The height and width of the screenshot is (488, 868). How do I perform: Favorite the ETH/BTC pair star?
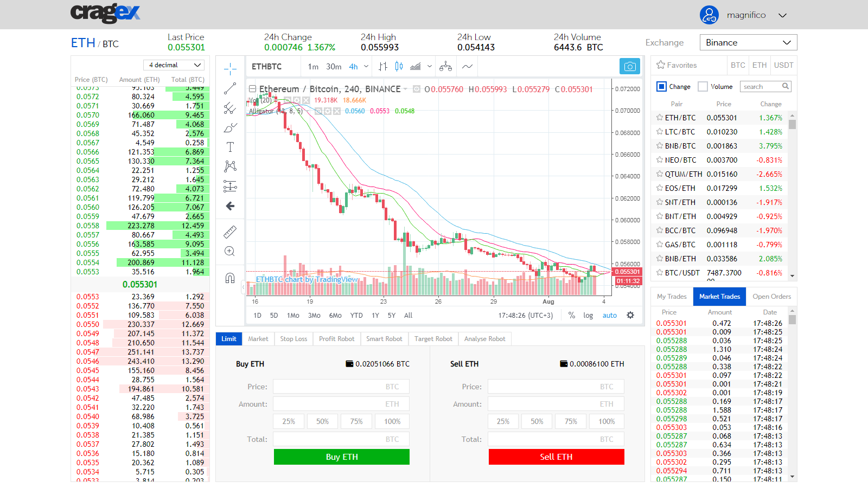pyautogui.click(x=660, y=118)
